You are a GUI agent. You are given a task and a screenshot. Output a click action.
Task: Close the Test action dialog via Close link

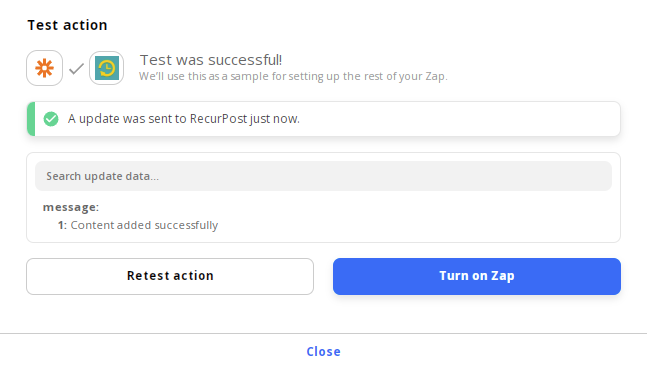tap(324, 351)
